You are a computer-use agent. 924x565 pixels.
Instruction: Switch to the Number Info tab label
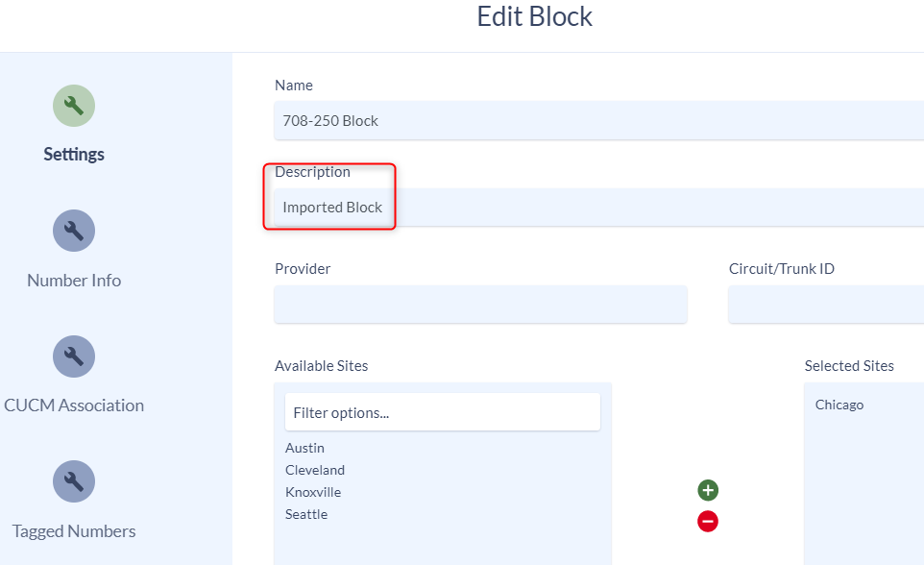click(74, 281)
